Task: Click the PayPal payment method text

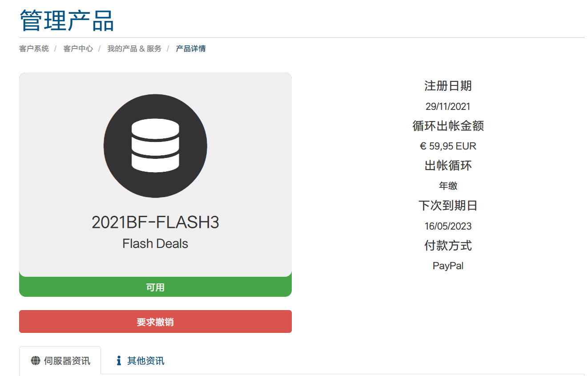Action: pyautogui.click(x=448, y=266)
